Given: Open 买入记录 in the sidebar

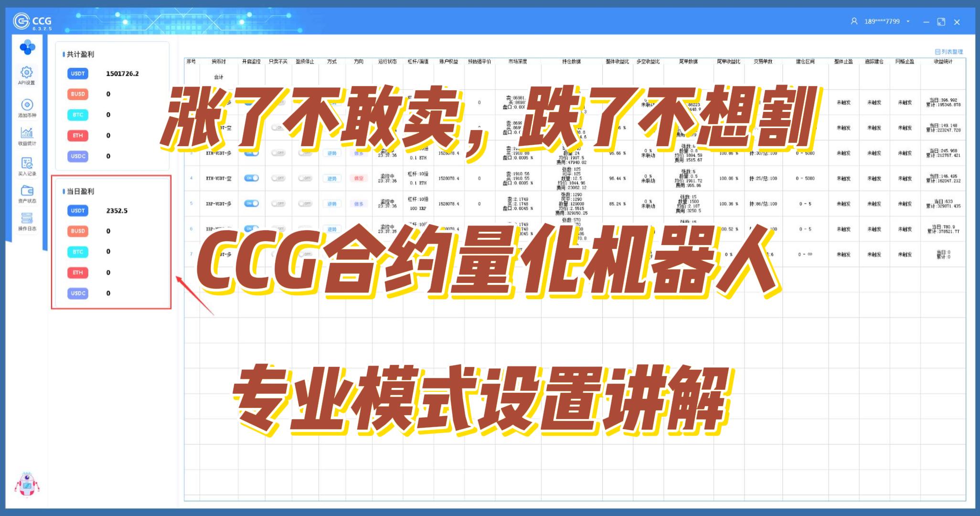Looking at the screenshot, I should pyautogui.click(x=27, y=166).
